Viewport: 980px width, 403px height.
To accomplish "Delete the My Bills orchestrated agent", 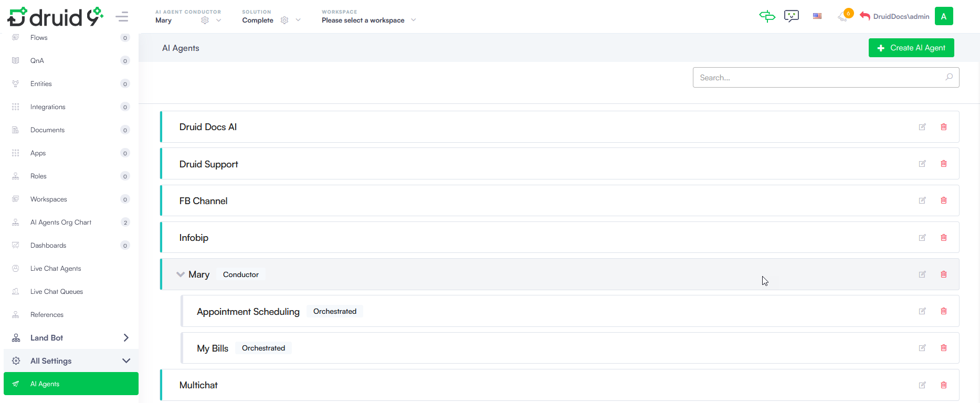I will 944,348.
